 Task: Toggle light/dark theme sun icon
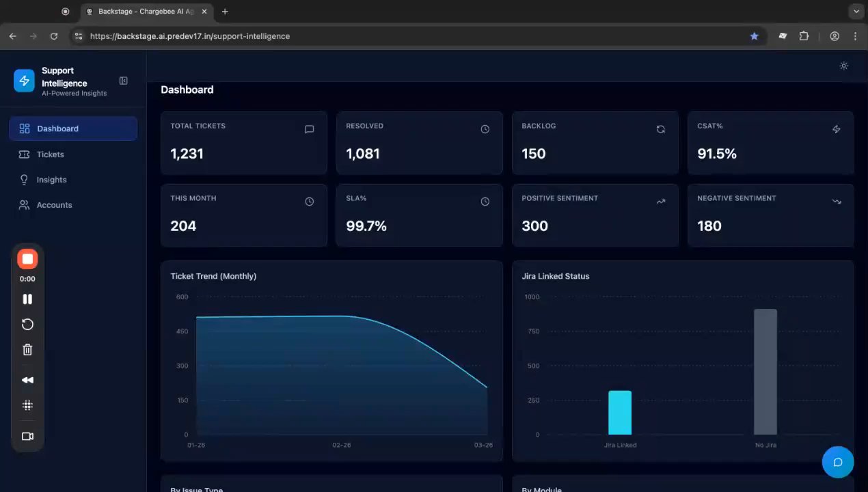click(x=844, y=66)
